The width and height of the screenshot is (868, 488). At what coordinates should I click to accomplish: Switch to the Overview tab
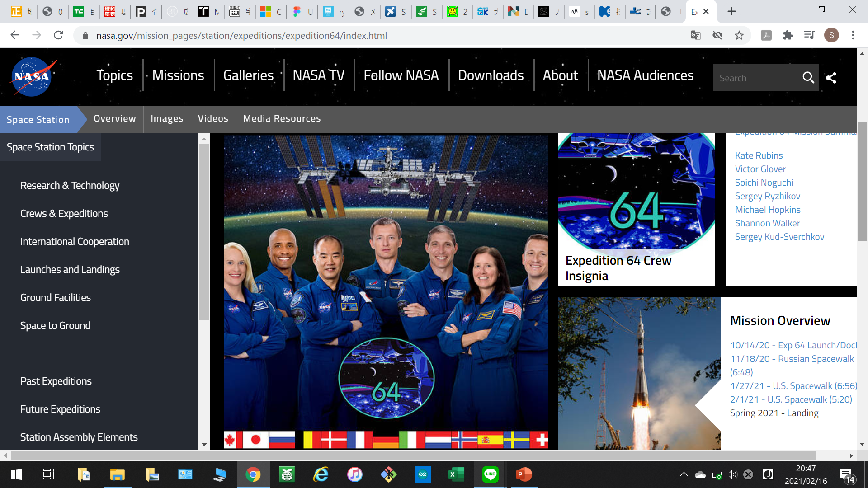point(115,118)
